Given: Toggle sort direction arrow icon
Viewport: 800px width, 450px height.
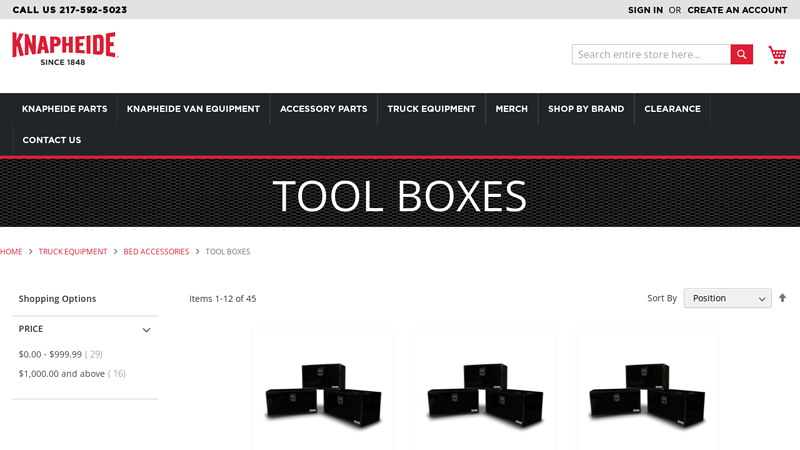Looking at the screenshot, I should tap(782, 298).
